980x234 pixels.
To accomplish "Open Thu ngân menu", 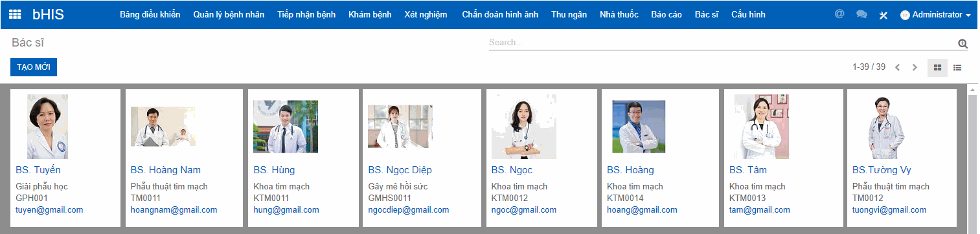I will pos(569,14).
